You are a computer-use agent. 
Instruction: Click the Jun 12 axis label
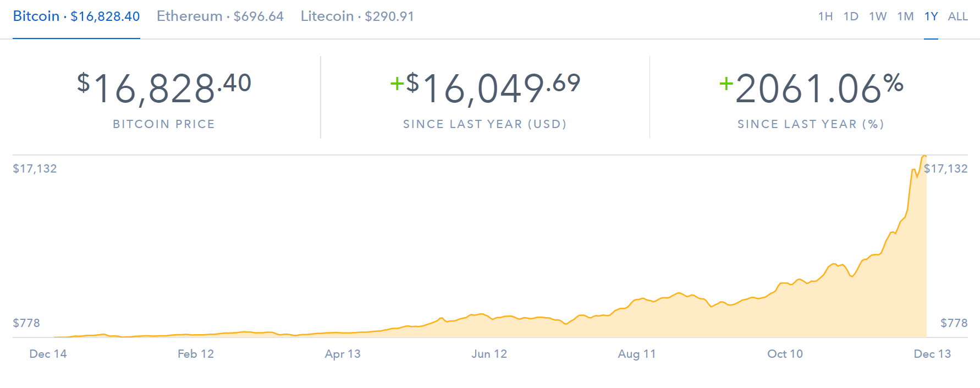tap(489, 354)
